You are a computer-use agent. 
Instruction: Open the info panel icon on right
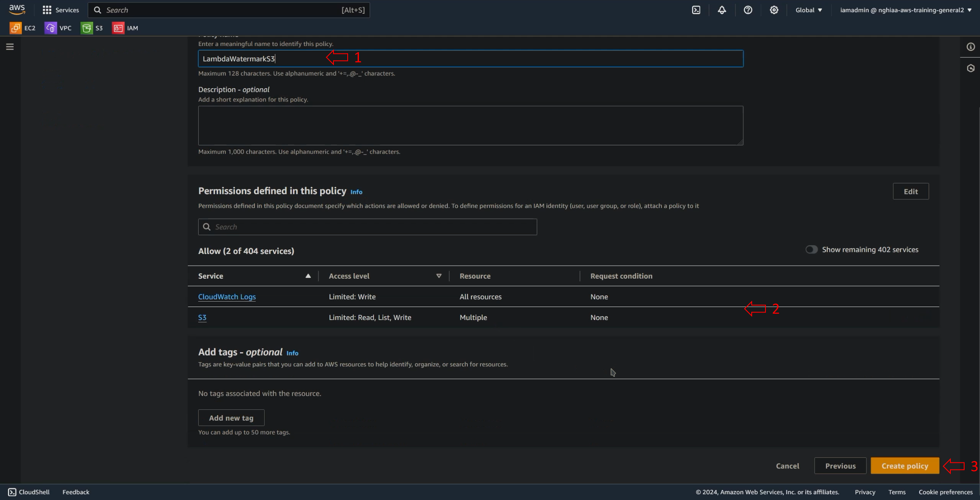[x=971, y=47]
